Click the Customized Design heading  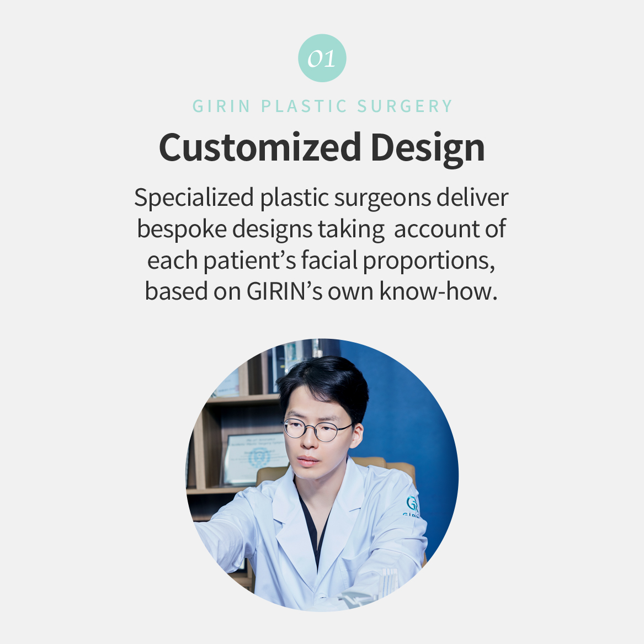322,147
